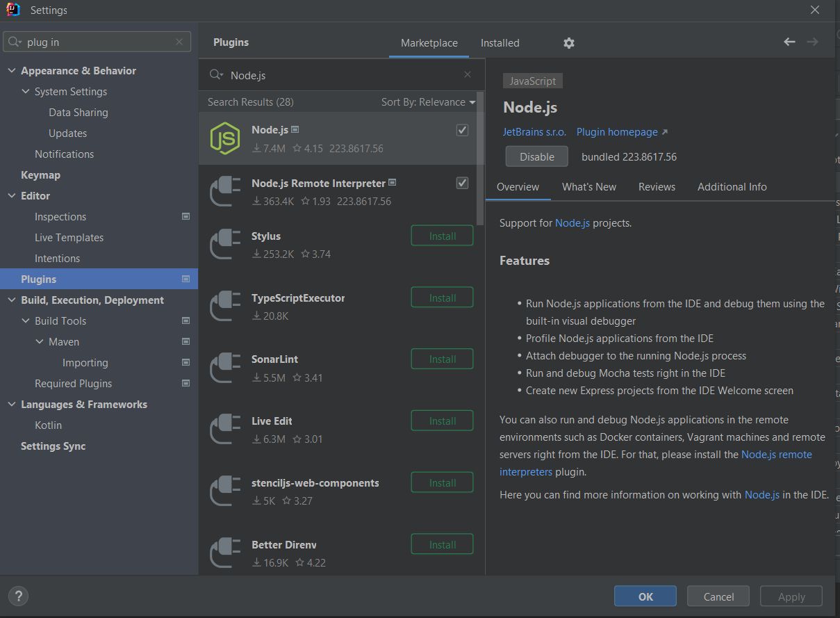Collapse Build, Execution, Deployment section
This screenshot has height=618, width=840.
(x=11, y=300)
